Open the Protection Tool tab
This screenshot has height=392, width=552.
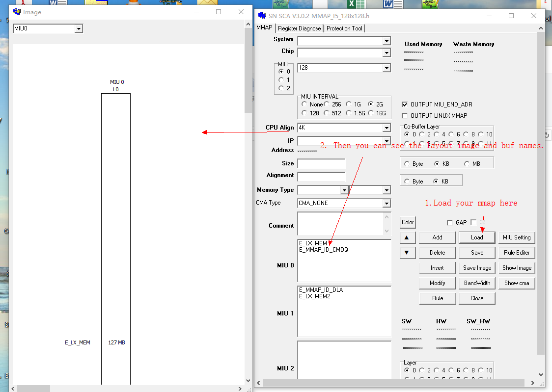click(x=344, y=28)
